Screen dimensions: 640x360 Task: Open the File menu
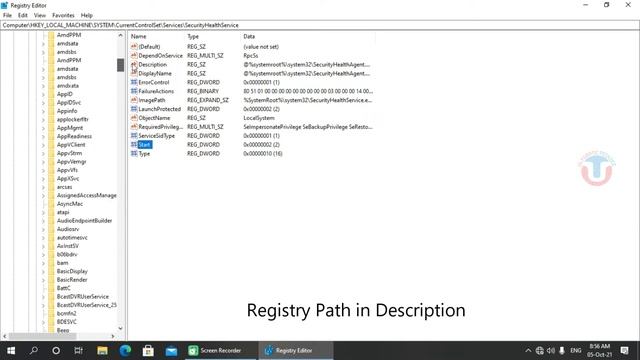pos(7,15)
